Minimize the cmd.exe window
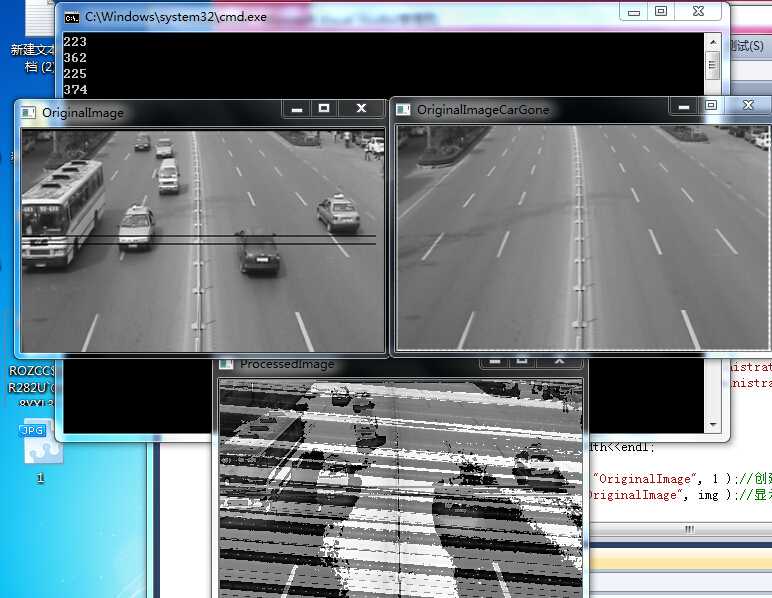This screenshot has width=772, height=598. 634,11
